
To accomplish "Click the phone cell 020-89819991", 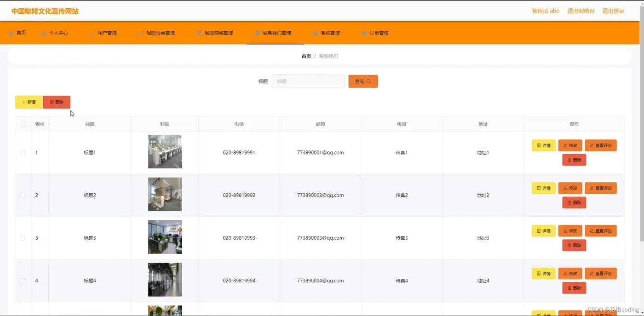I will coord(239,153).
